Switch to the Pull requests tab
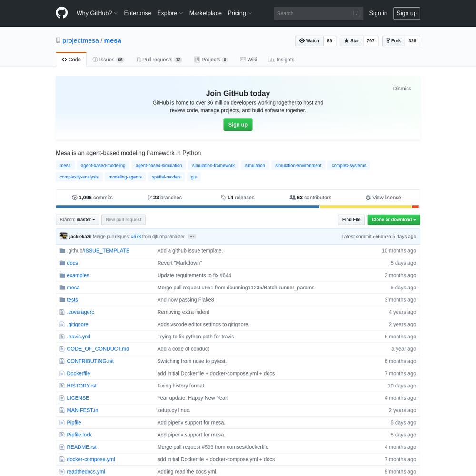 point(159,59)
